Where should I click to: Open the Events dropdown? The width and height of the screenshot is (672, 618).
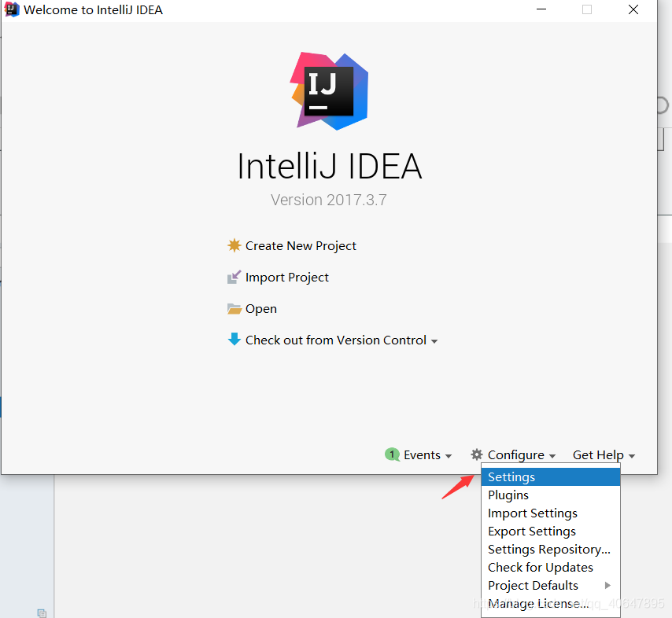[427, 454]
